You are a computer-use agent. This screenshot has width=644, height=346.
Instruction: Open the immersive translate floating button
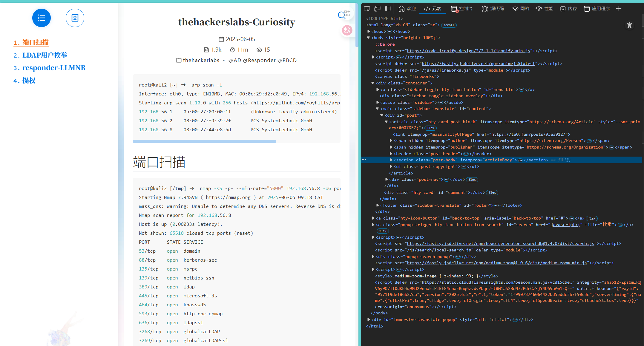coord(347,30)
